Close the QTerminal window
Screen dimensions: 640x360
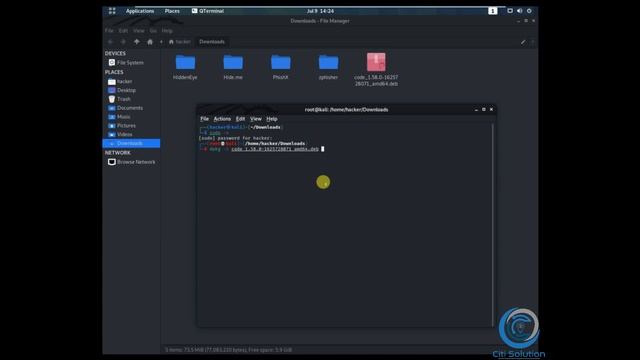tap(491, 109)
